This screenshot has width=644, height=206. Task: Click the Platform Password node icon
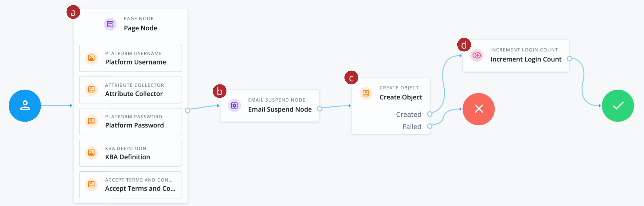coord(91,121)
